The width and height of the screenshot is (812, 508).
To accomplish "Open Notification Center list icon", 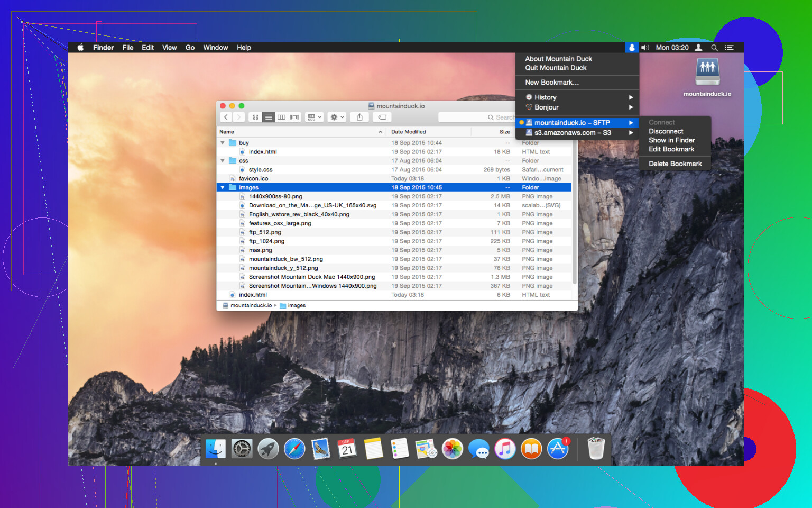I will [729, 48].
